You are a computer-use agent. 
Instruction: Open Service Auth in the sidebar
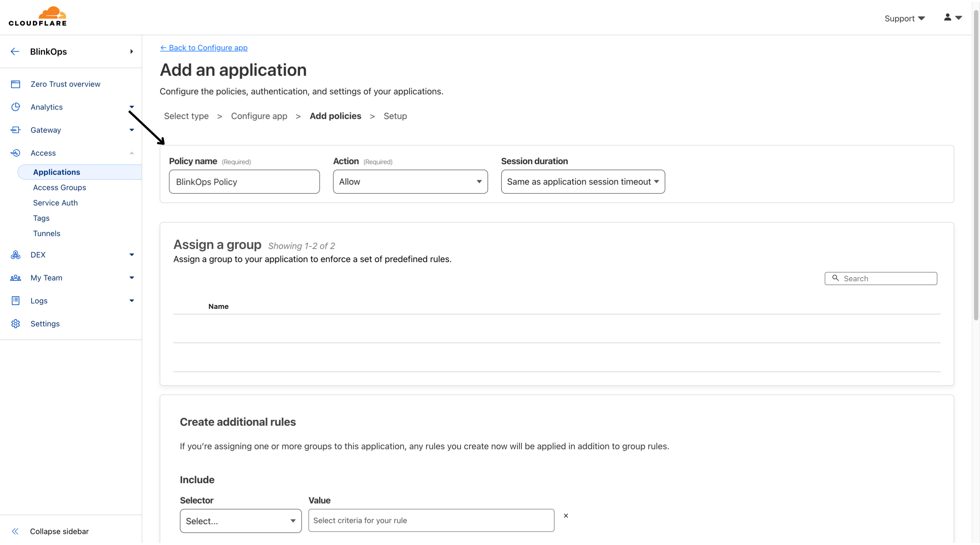(x=55, y=203)
